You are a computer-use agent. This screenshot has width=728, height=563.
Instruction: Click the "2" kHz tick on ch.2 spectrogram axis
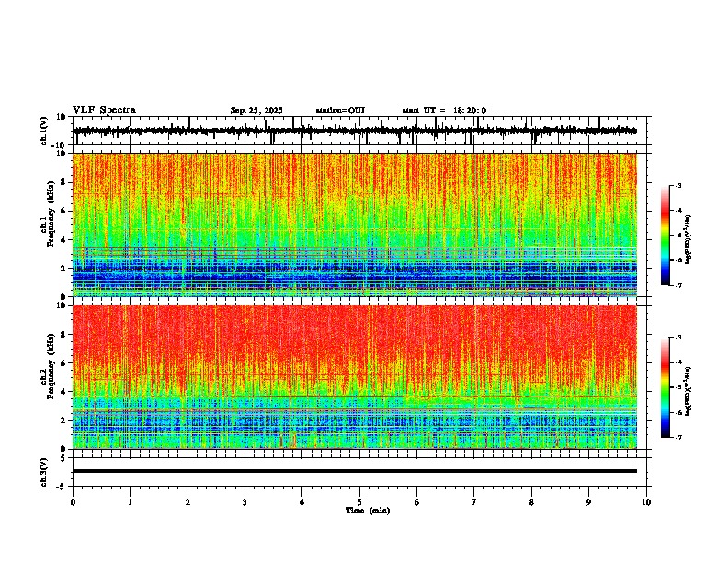(x=64, y=420)
